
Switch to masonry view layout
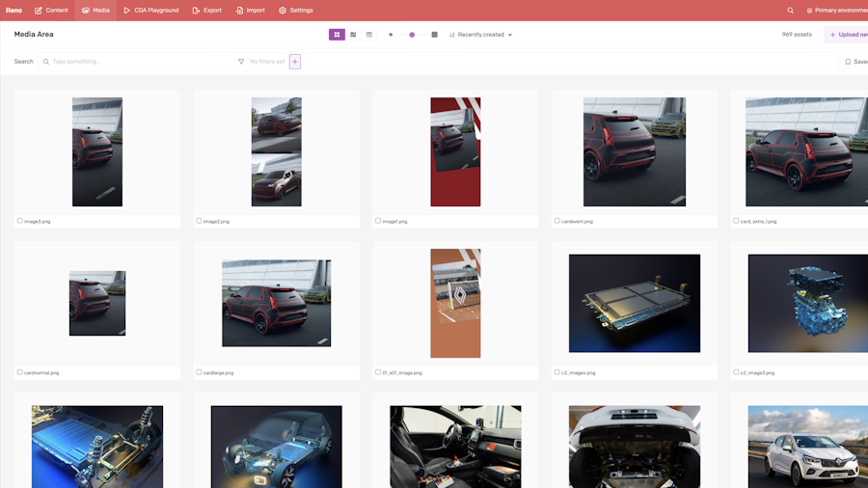click(353, 35)
